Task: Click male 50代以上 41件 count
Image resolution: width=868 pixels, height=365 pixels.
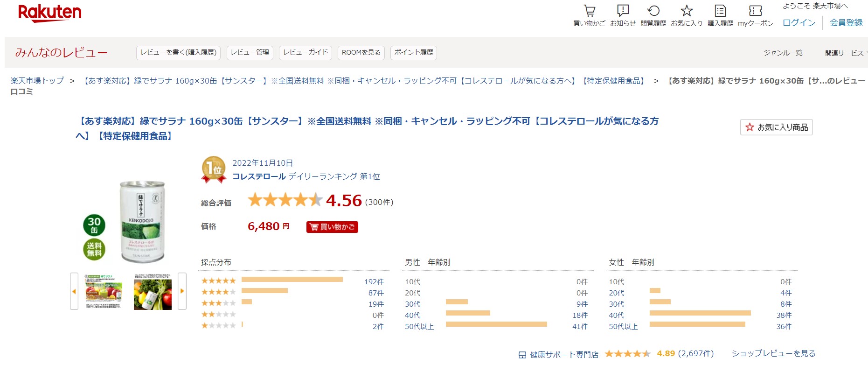Action: tap(580, 326)
